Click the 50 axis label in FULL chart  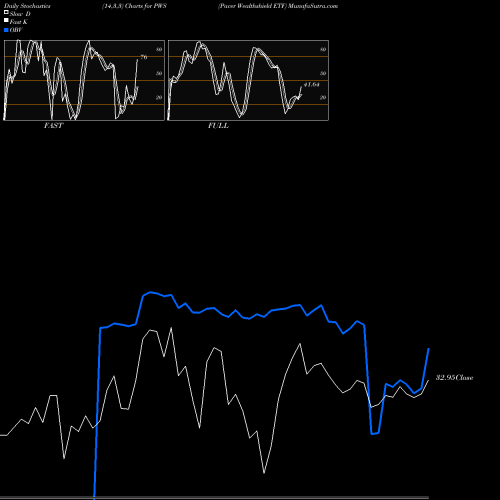click(x=323, y=73)
